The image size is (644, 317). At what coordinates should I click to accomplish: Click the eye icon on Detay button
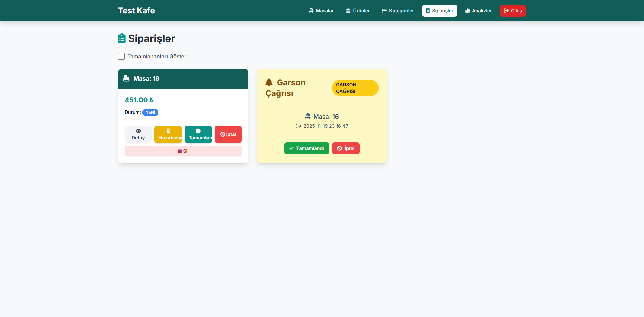138,131
